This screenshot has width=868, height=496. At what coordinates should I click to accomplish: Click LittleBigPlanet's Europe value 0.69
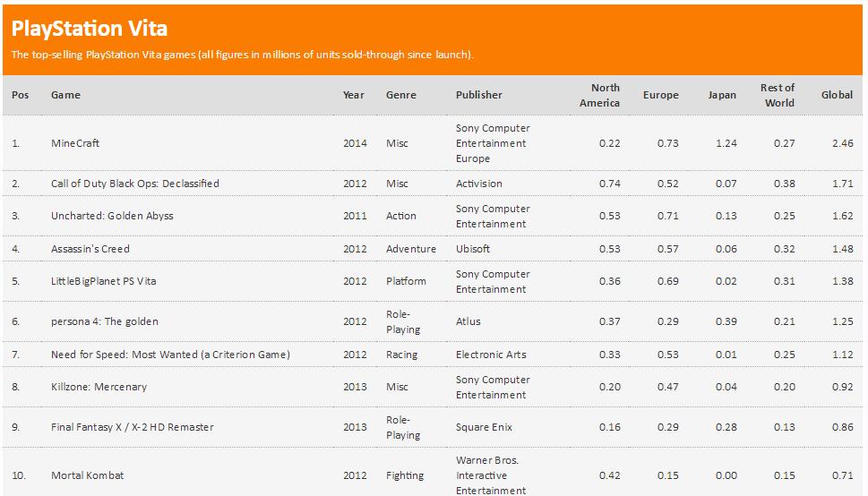coord(668,281)
